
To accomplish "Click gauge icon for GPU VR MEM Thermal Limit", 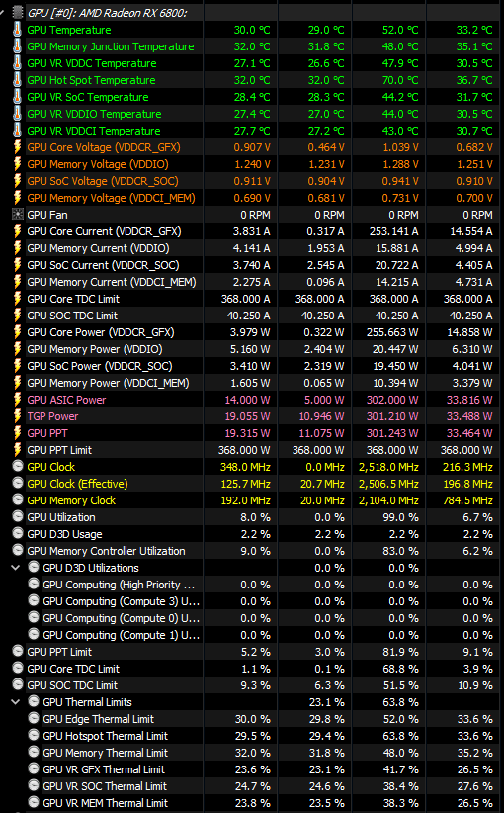I will pos(34,802).
